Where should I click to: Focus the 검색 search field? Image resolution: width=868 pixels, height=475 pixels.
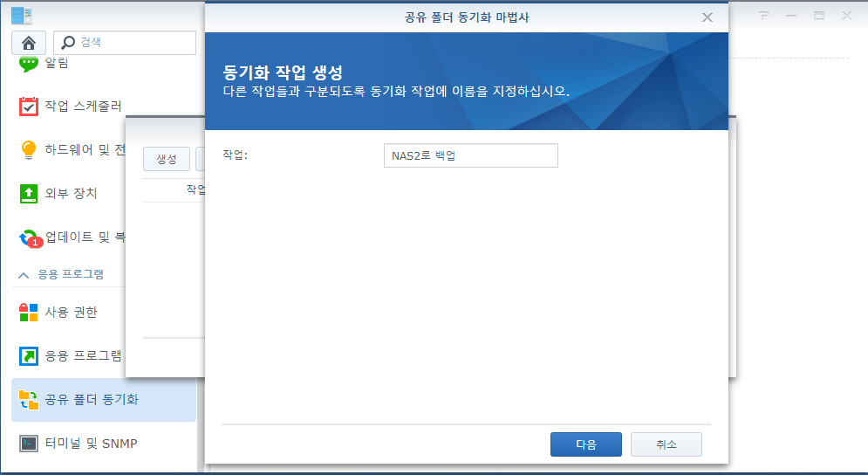[125, 43]
